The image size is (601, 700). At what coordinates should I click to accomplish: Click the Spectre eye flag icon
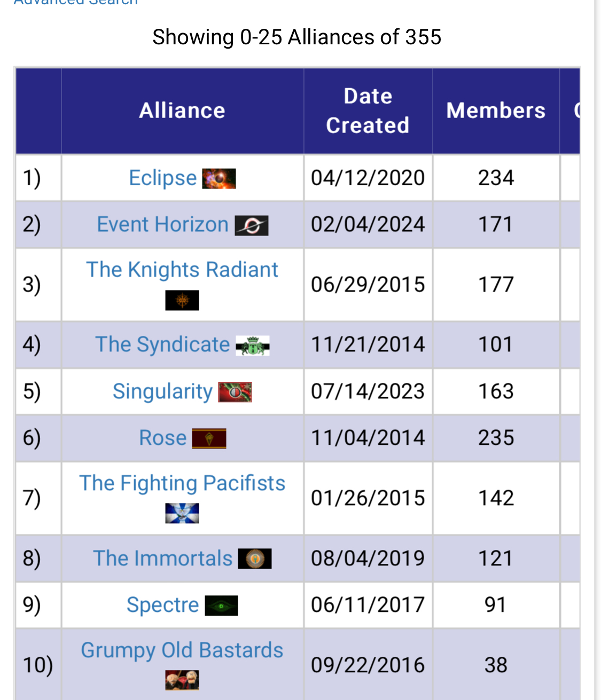(x=221, y=605)
